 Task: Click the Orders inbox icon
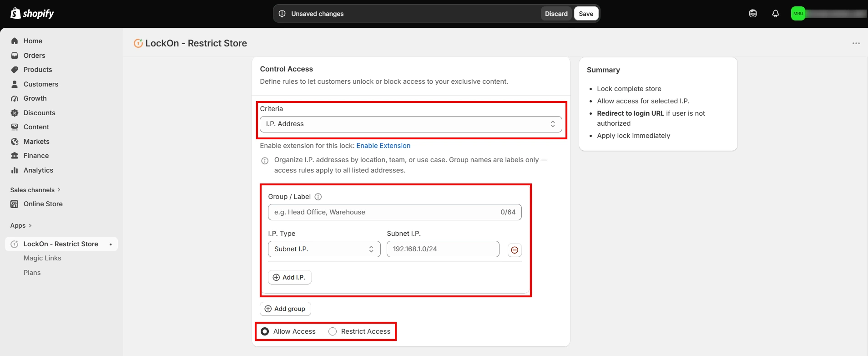coord(15,56)
